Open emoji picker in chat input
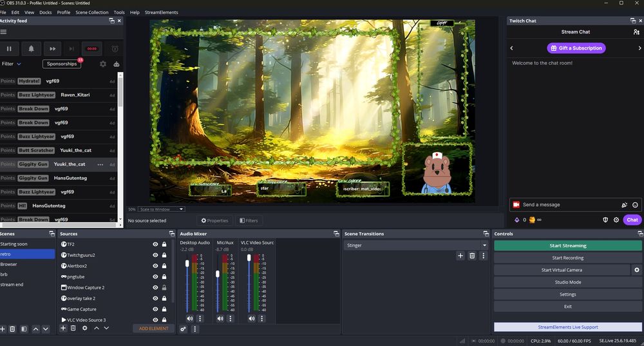 (x=635, y=205)
